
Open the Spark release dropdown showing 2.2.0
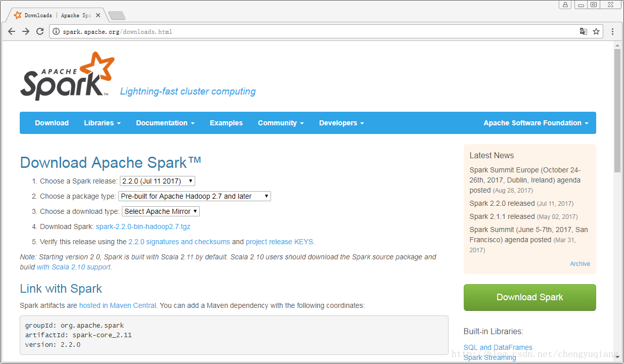[157, 181]
